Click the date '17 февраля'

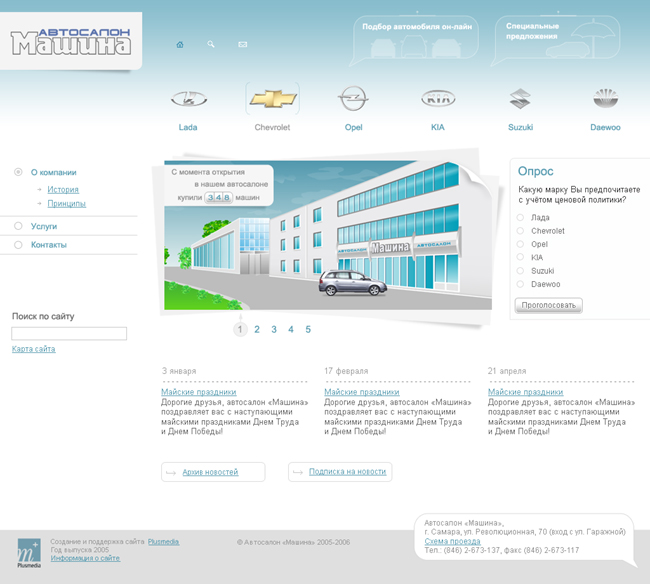pyautogui.click(x=346, y=371)
